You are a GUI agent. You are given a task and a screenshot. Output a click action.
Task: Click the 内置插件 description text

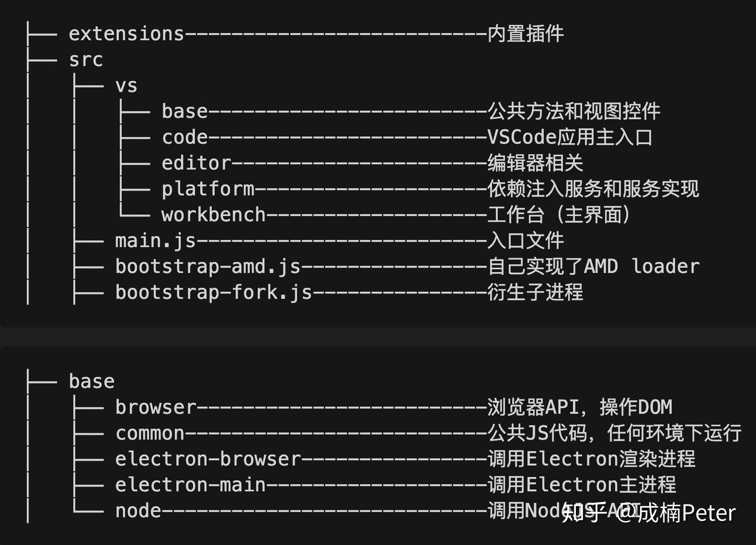[x=526, y=34]
